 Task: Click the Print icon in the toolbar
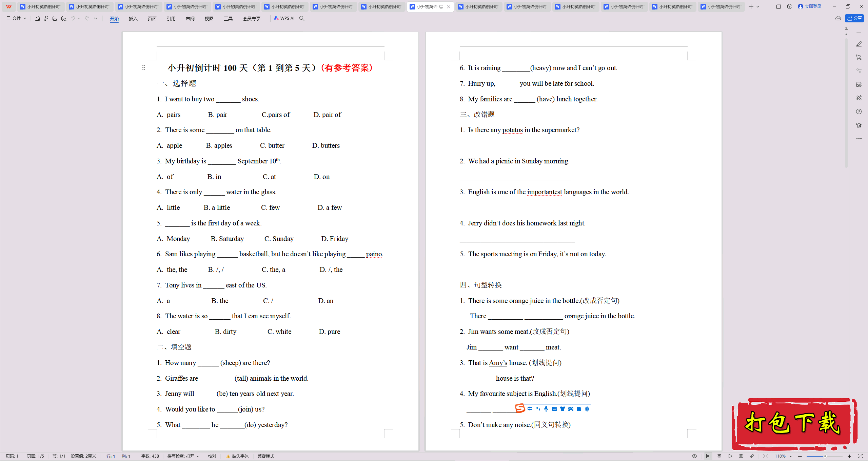click(55, 18)
